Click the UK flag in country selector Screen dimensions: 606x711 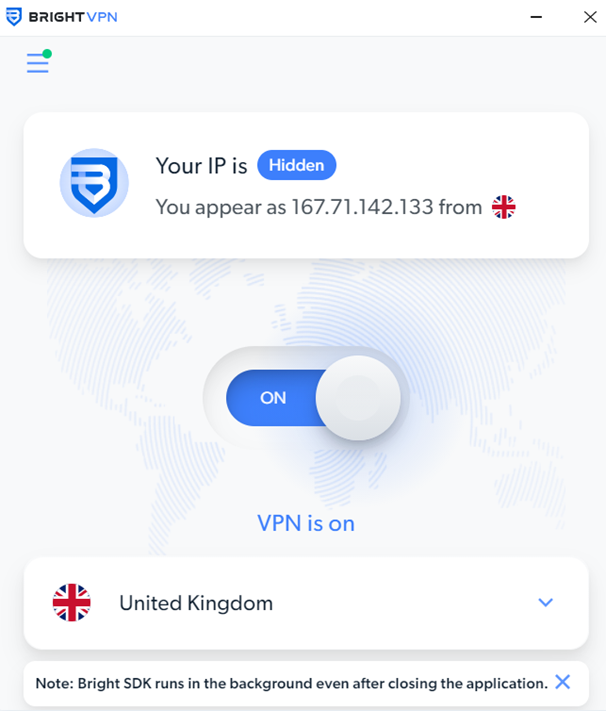click(72, 603)
